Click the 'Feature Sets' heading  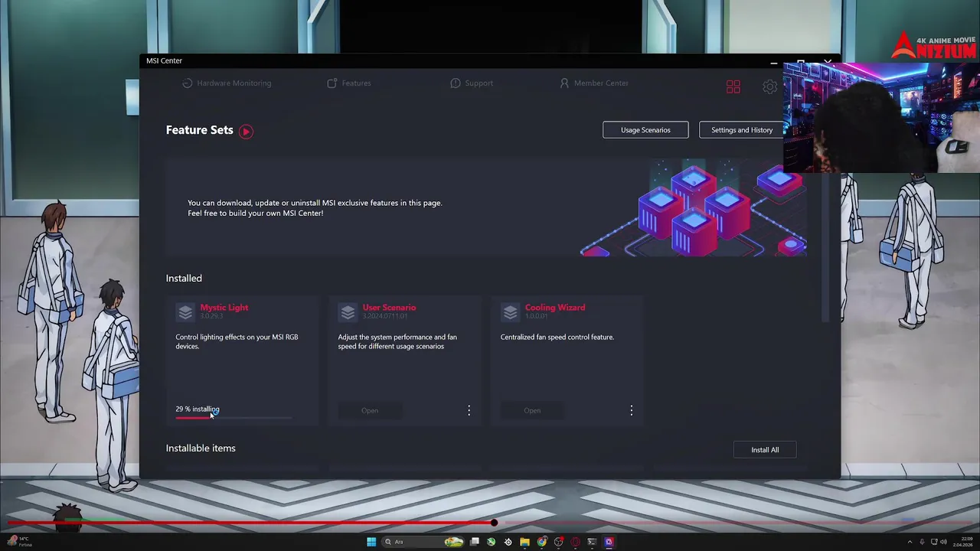(x=199, y=130)
